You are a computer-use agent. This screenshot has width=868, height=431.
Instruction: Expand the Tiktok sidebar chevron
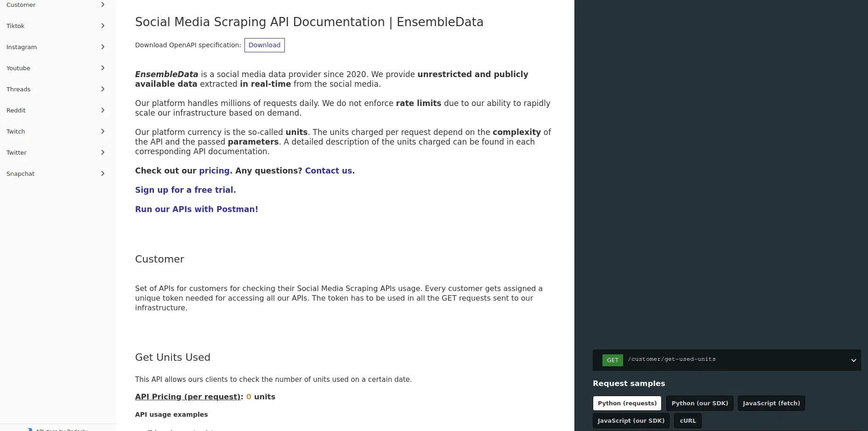(x=102, y=26)
